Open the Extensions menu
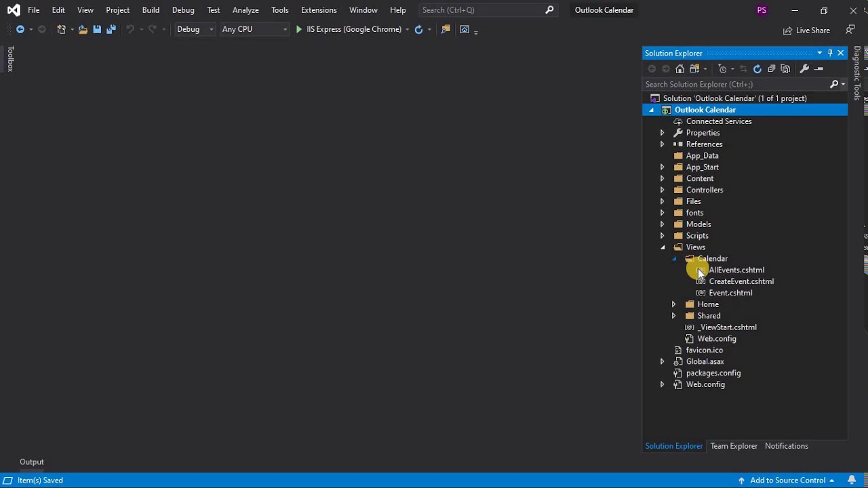Screen dimensions: 868x488 [319, 10]
